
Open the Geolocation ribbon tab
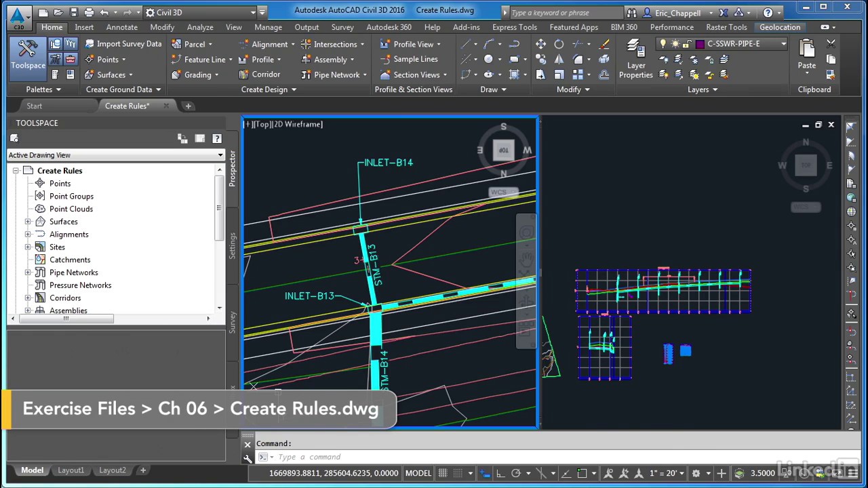click(780, 27)
